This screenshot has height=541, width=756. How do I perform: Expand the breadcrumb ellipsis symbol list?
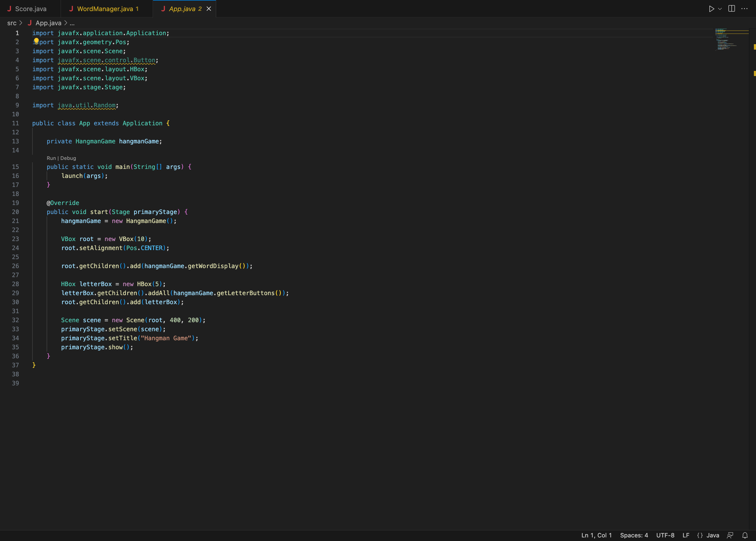72,23
